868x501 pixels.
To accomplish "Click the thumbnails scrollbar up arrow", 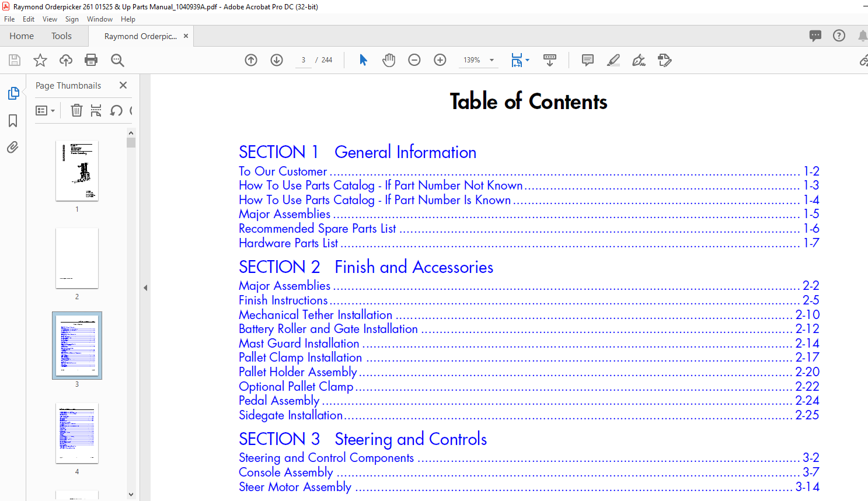I will click(x=131, y=133).
